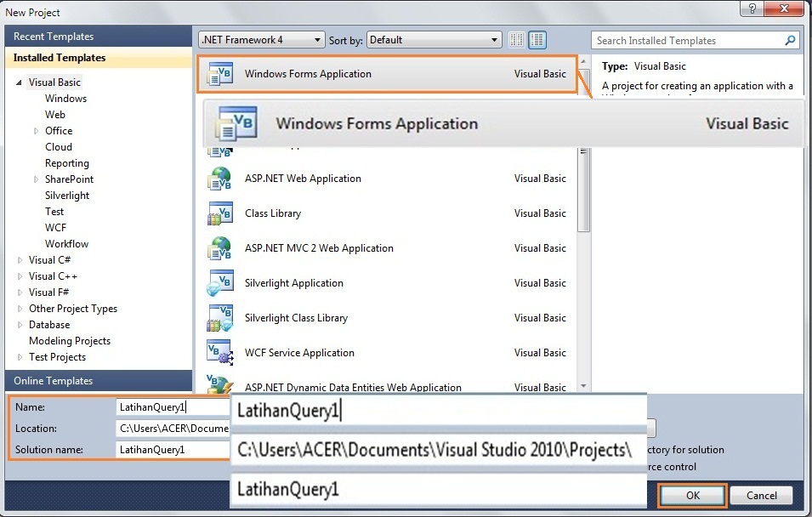
Task: Click the template list scrollbar thumb
Action: point(583,190)
